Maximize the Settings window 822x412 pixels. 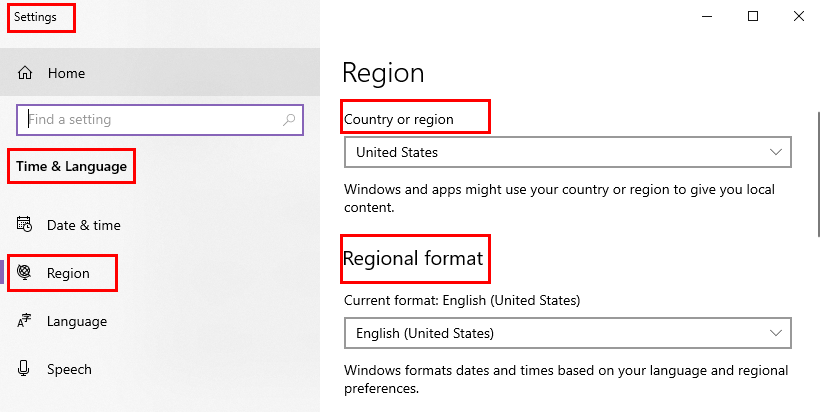pos(753,16)
